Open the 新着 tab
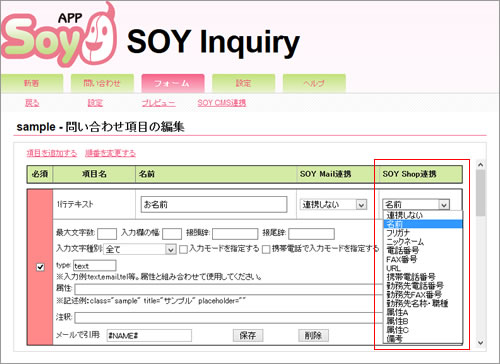This screenshot has width=500, height=364. [32, 83]
